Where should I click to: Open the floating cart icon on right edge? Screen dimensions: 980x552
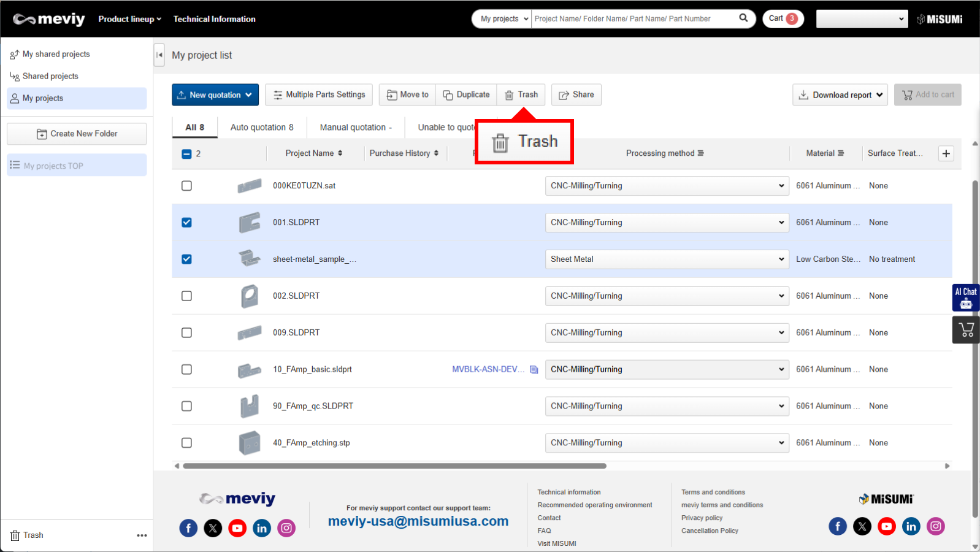[x=966, y=330]
